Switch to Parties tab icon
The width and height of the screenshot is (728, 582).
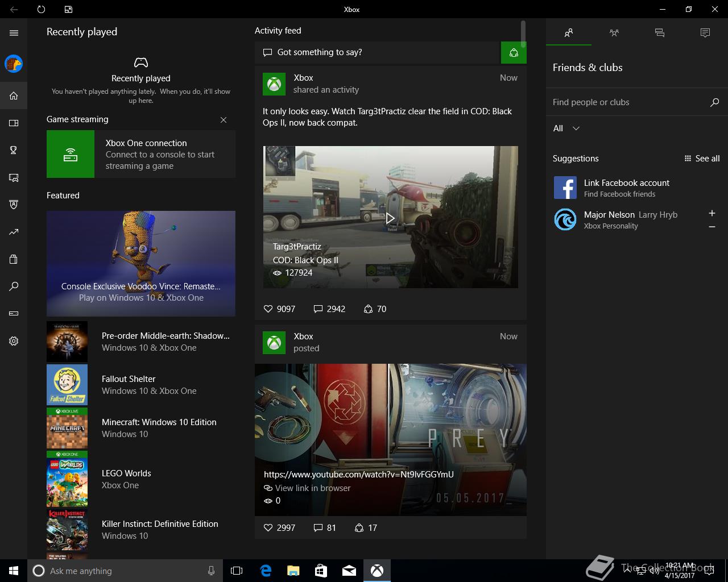tap(614, 33)
